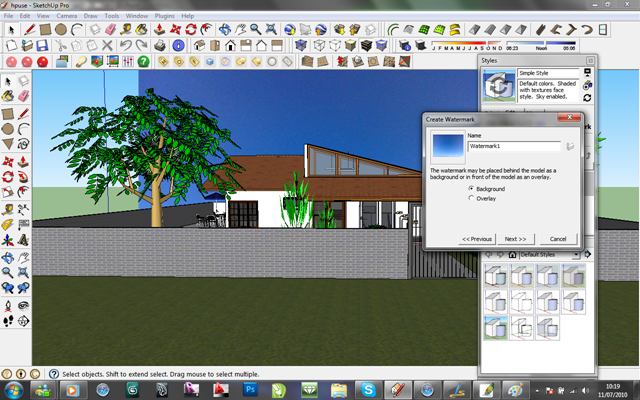Screen dimensions: 640x400
Task: Select first style thumbnail in Default Styles
Action: tap(496, 276)
